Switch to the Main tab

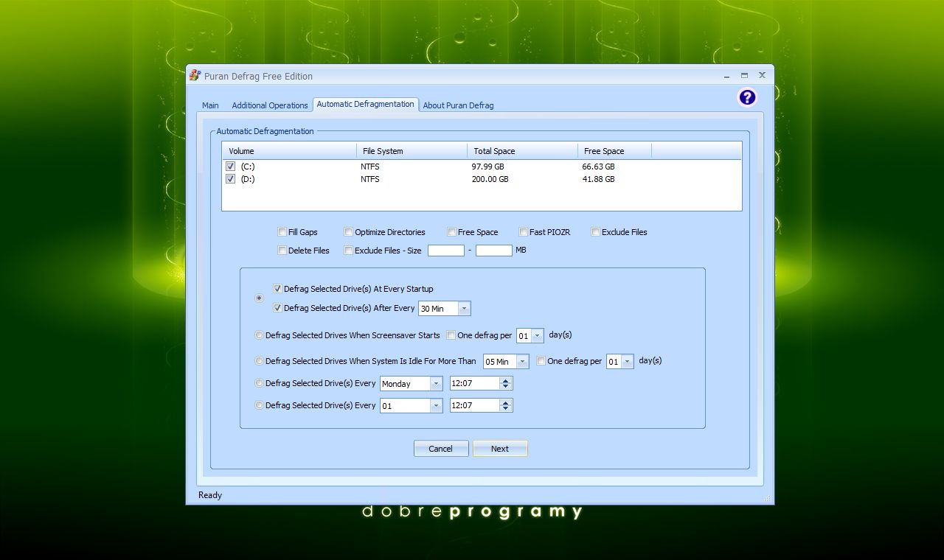click(x=210, y=105)
